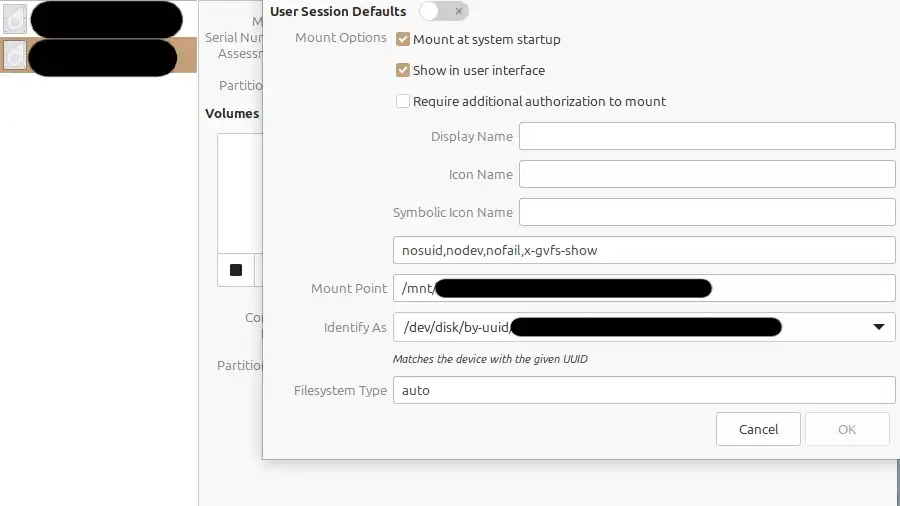This screenshot has height=506, width=900.
Task: Click the Volumes heading label
Action: 232,113
